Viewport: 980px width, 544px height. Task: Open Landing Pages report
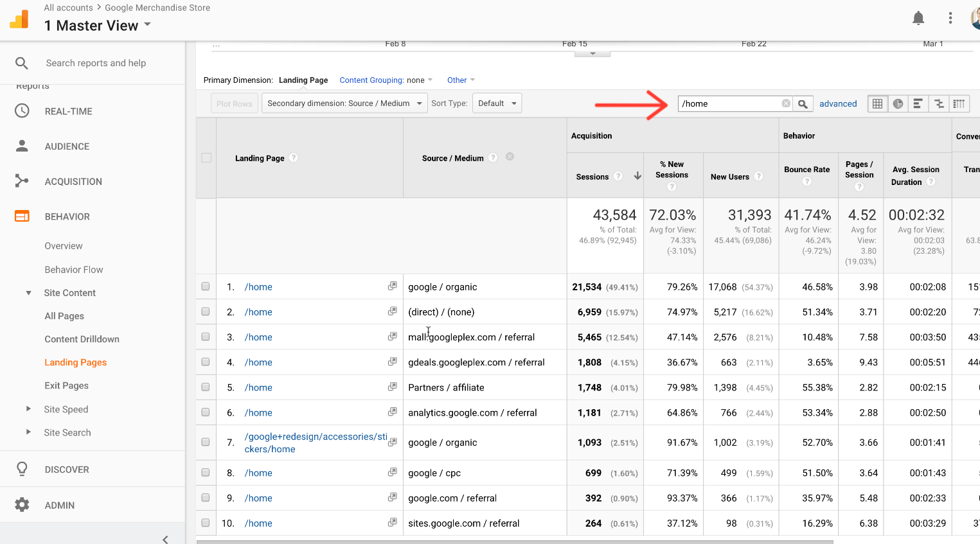76,362
